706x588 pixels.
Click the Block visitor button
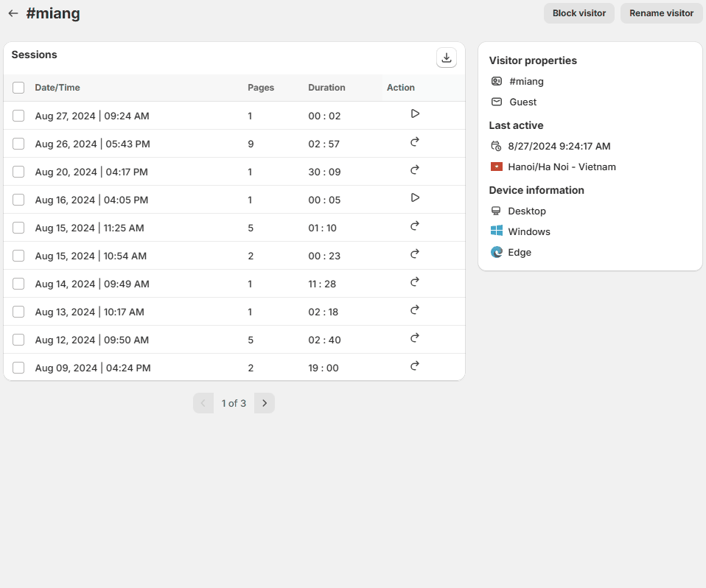pyautogui.click(x=579, y=13)
